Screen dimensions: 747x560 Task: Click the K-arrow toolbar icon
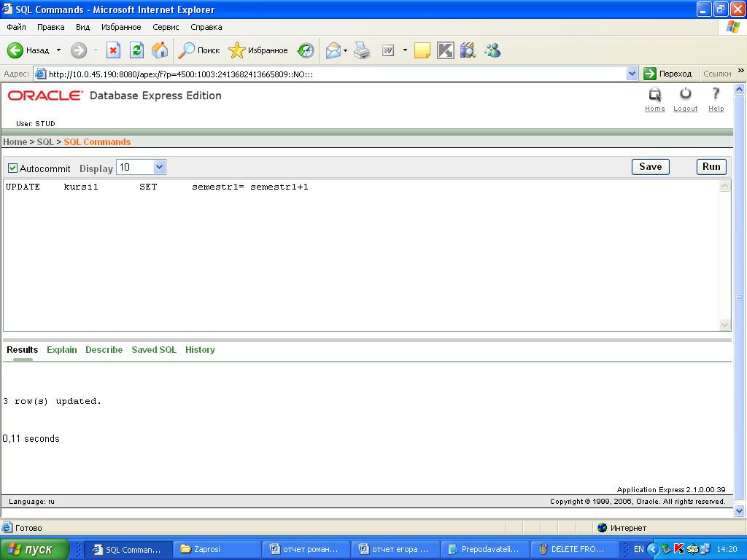[x=446, y=50]
